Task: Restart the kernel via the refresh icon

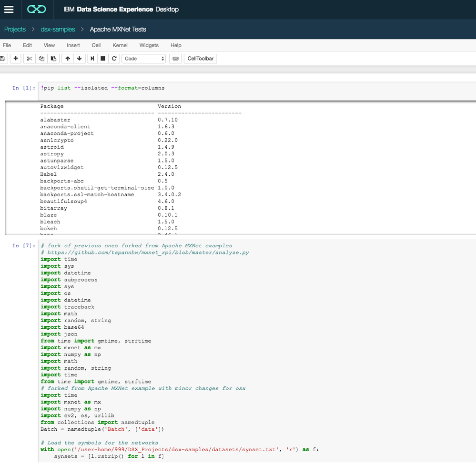Action: click(114, 58)
